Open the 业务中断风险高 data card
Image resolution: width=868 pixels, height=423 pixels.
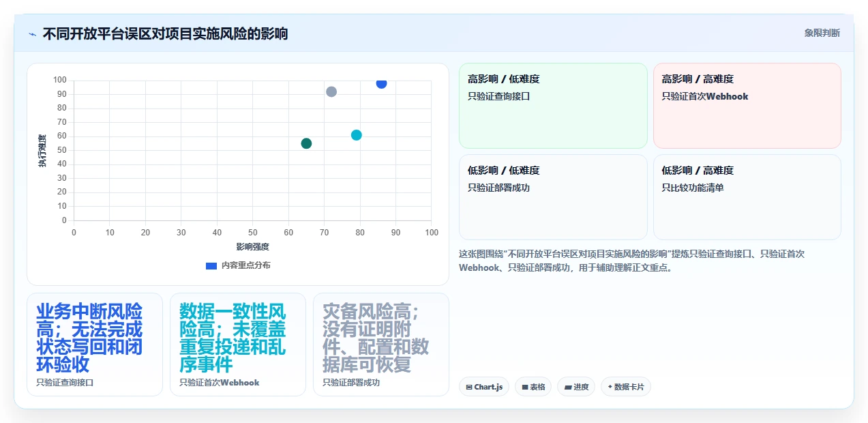coord(95,345)
